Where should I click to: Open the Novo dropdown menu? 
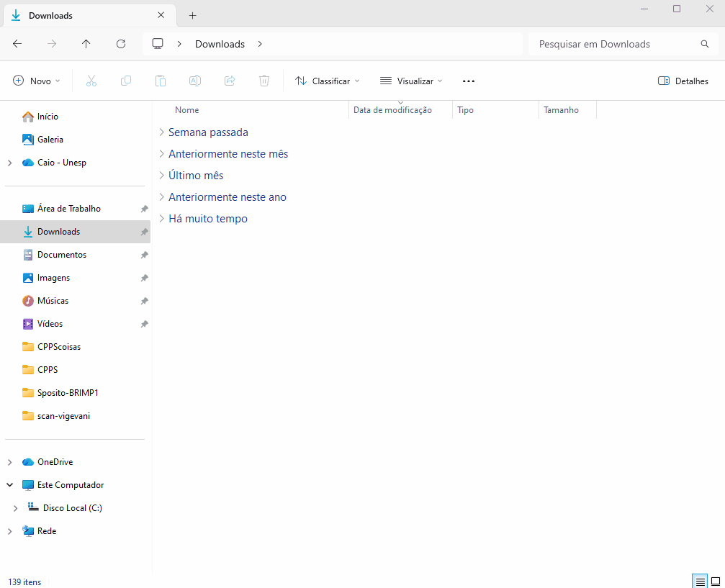(37, 81)
